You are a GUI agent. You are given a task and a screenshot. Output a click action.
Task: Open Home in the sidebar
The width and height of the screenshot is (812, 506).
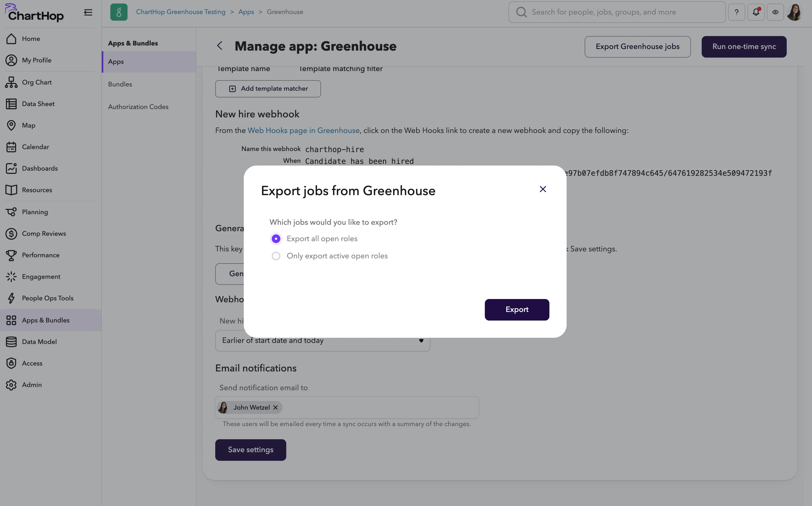[50, 39]
